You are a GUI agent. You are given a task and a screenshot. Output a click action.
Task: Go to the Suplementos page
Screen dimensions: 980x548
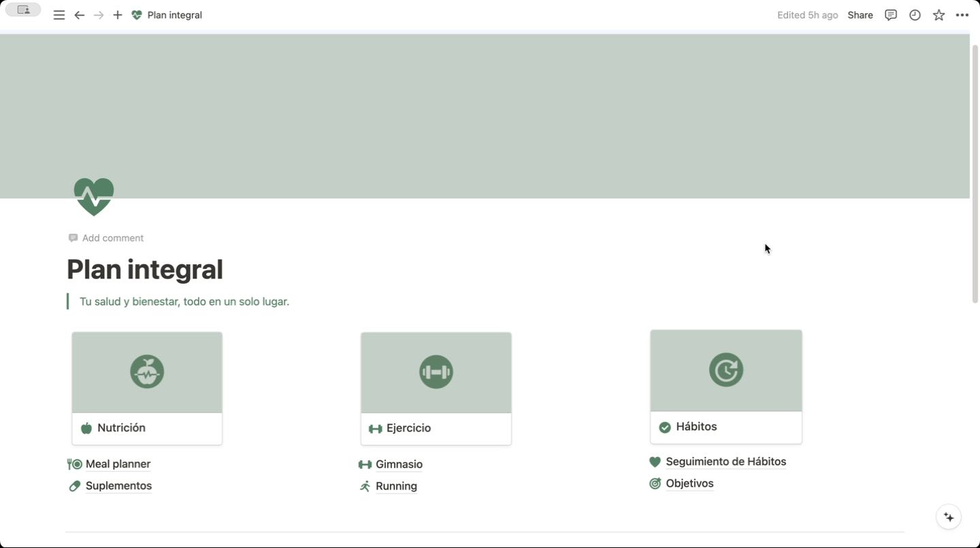coord(118,486)
